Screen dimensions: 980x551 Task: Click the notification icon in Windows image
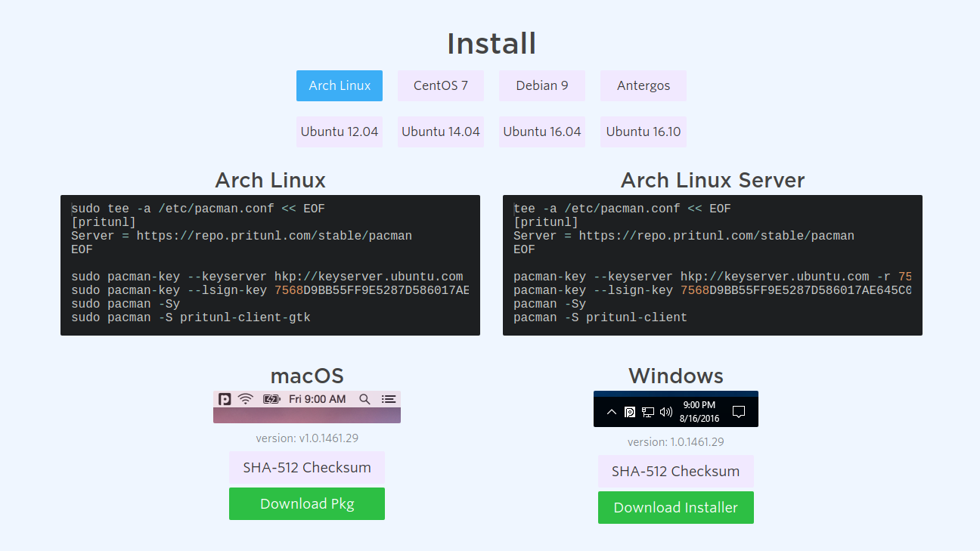point(739,412)
